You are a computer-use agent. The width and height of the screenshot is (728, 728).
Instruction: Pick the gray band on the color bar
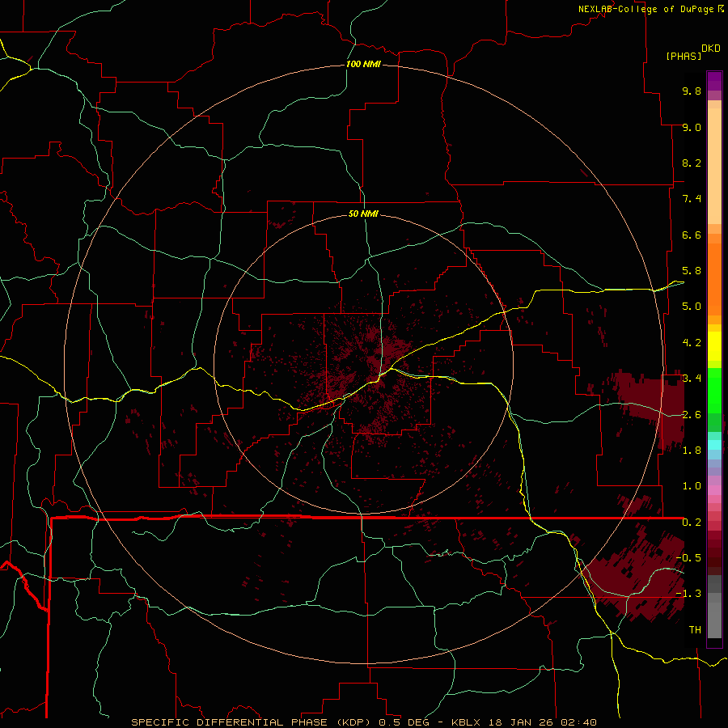pyautogui.click(x=714, y=617)
